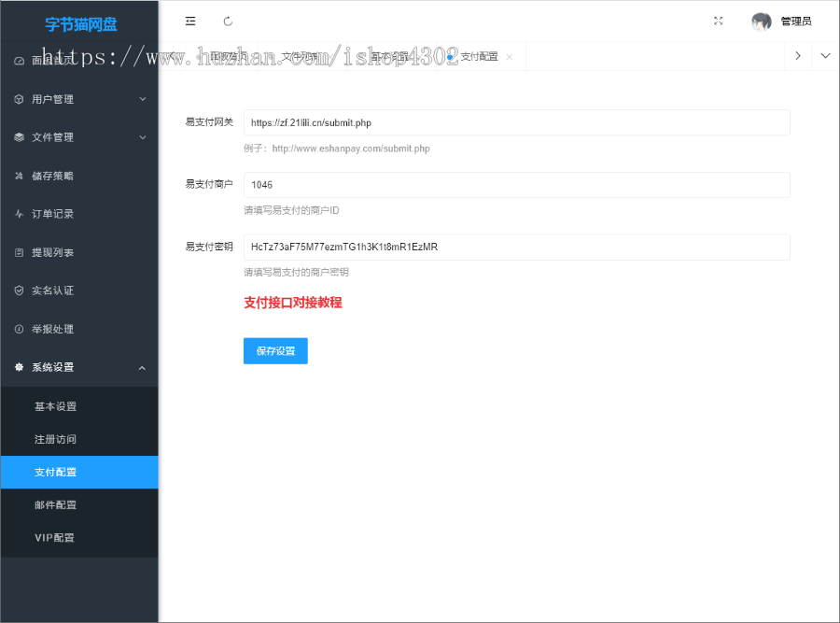Toggle the sidebar collapse menu icon
The height and width of the screenshot is (623, 840).
click(190, 21)
